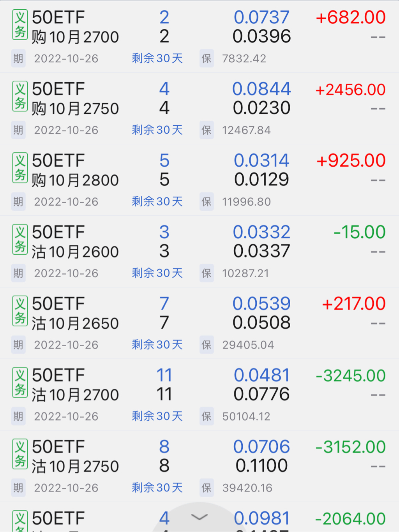Click the 义务 badge on 购10月2700 row

pyautogui.click(x=20, y=25)
